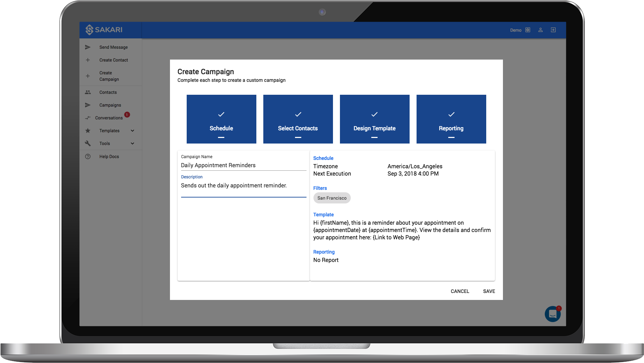644x363 pixels.
Task: Click the logout icon in top bar
Action: (553, 30)
